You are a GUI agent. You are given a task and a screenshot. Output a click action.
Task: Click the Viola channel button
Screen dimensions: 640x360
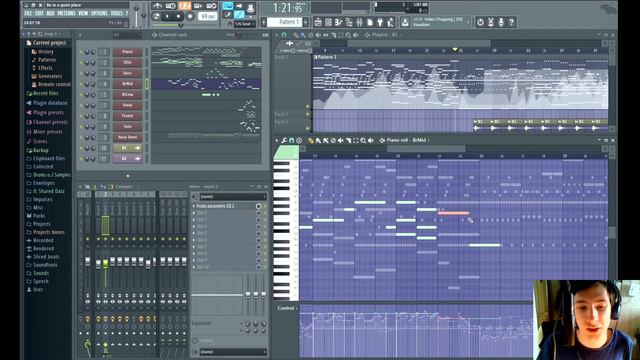[x=127, y=105]
